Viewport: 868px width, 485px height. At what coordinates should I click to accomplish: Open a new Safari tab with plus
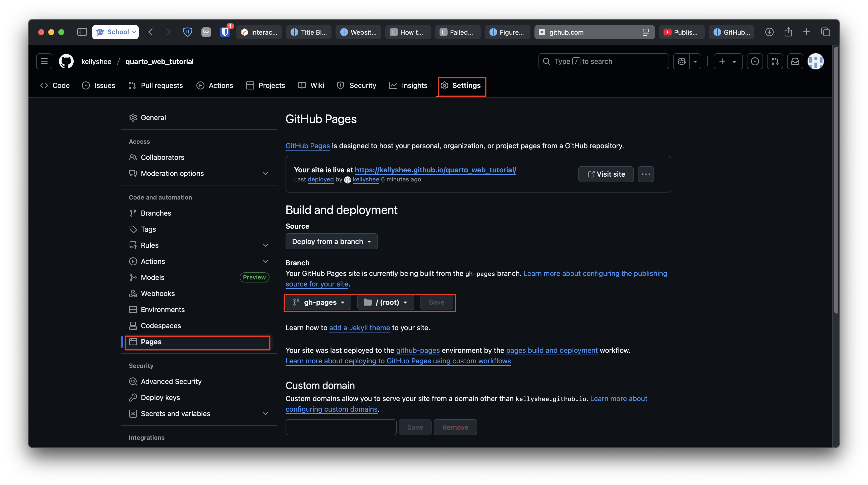[x=807, y=32]
